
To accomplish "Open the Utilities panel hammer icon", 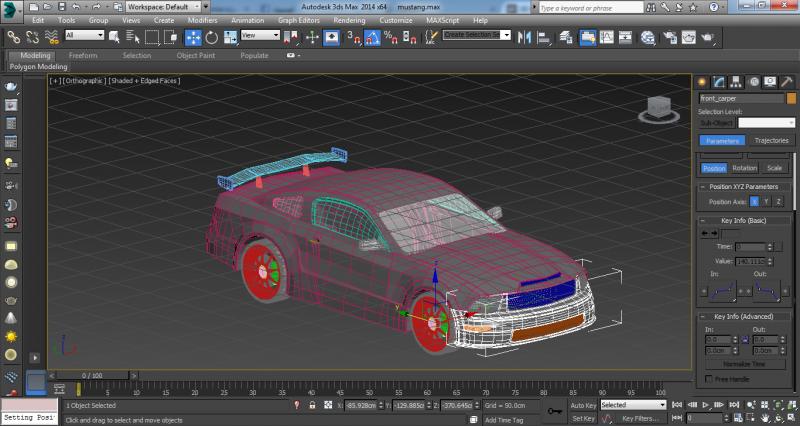I will [x=786, y=82].
